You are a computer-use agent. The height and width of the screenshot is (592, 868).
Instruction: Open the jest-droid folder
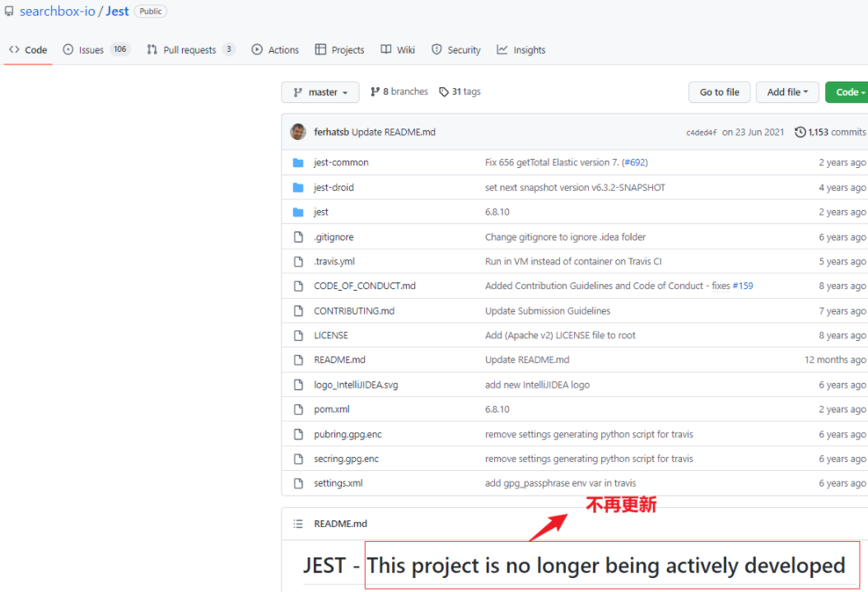[334, 187]
